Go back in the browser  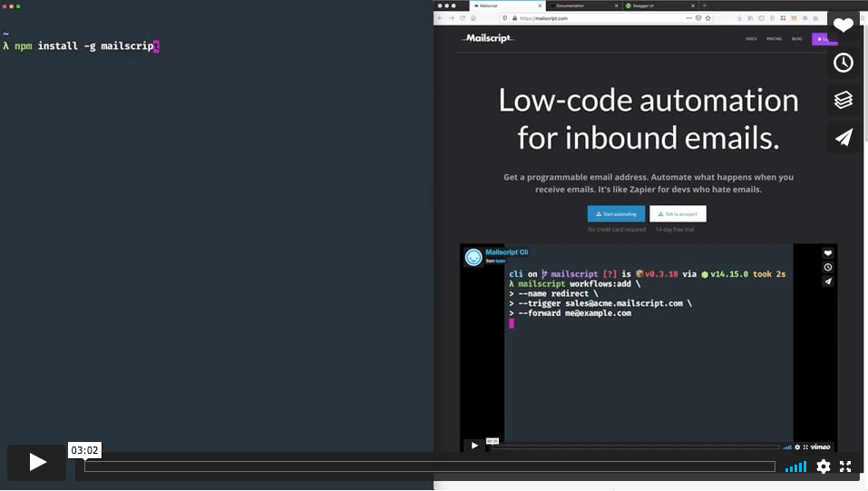click(440, 18)
